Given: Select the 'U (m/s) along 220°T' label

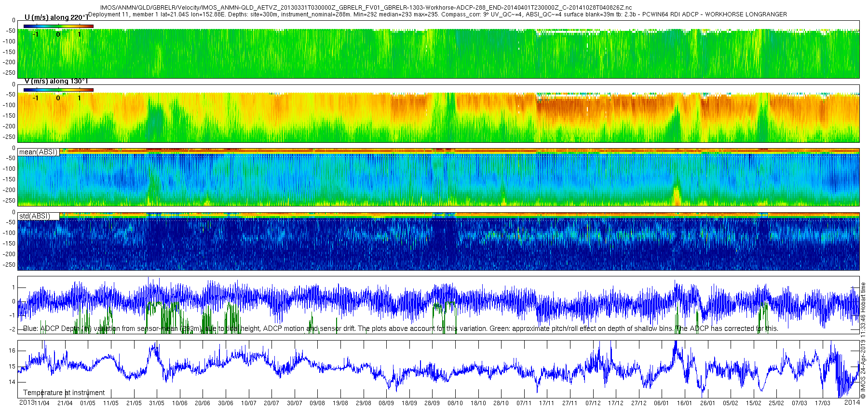Looking at the screenshot, I should 56,17.
